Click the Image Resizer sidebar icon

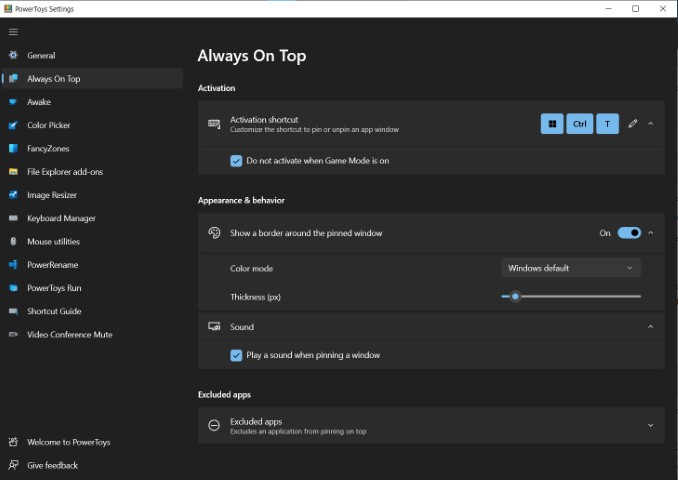click(x=13, y=195)
